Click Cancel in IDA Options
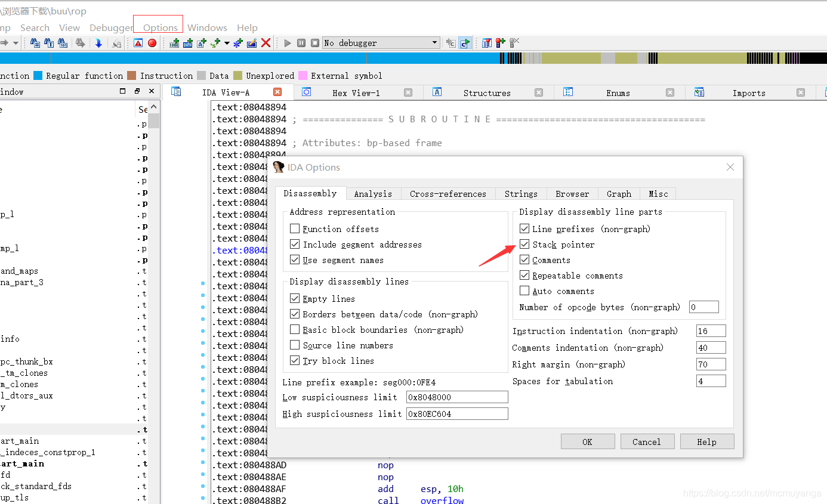This screenshot has width=827, height=504. [x=647, y=441]
